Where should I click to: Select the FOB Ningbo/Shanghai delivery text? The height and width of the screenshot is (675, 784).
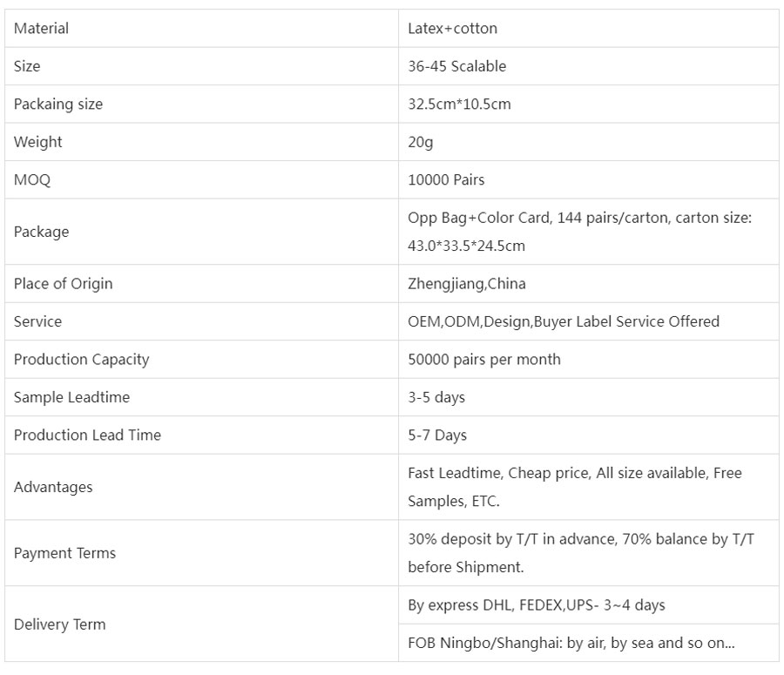coord(571,644)
